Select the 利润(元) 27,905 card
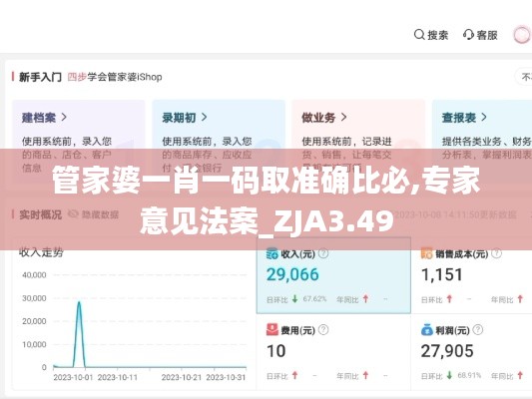This screenshot has width=532, height=399. (x=471, y=352)
